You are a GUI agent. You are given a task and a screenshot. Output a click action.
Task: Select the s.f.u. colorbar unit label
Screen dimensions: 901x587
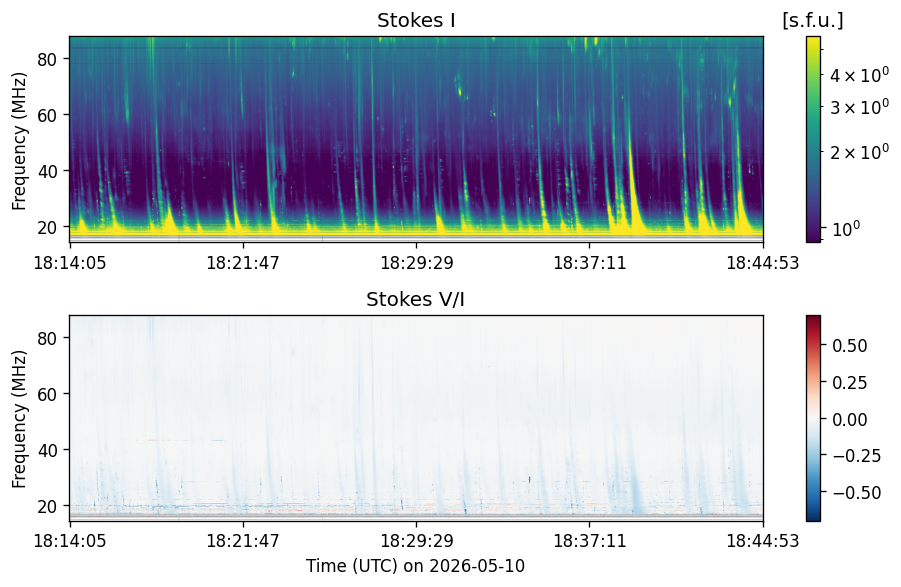coord(812,20)
